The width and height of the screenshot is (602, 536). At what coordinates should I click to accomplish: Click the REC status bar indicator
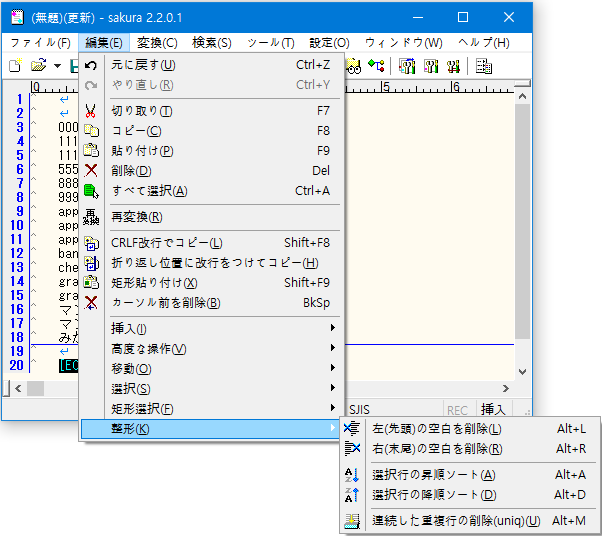click(x=458, y=410)
